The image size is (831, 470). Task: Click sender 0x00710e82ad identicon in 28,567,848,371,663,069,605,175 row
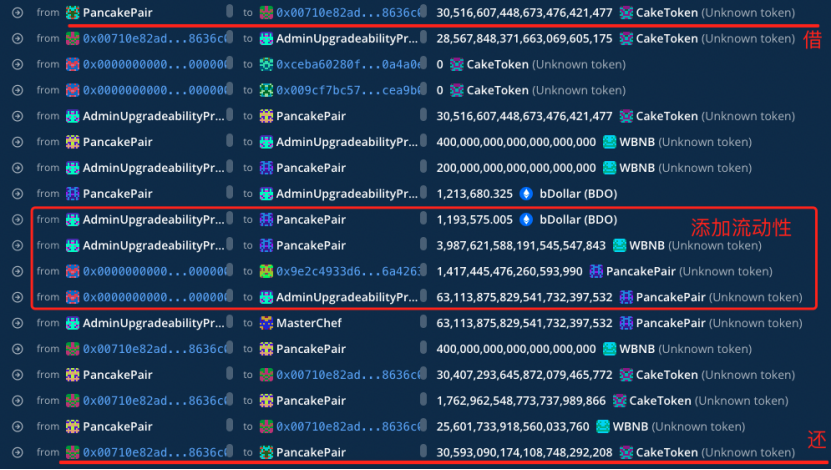click(x=73, y=39)
